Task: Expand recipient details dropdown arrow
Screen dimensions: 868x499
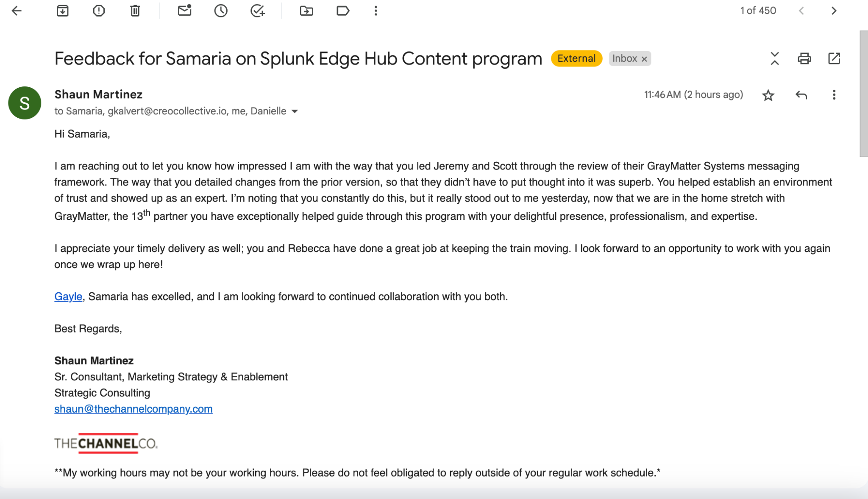Action: tap(295, 111)
